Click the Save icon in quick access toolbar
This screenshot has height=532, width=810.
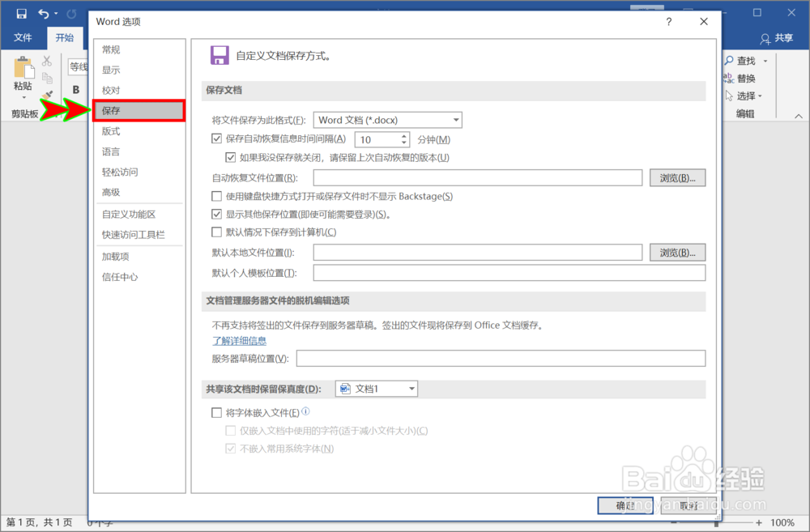21,14
